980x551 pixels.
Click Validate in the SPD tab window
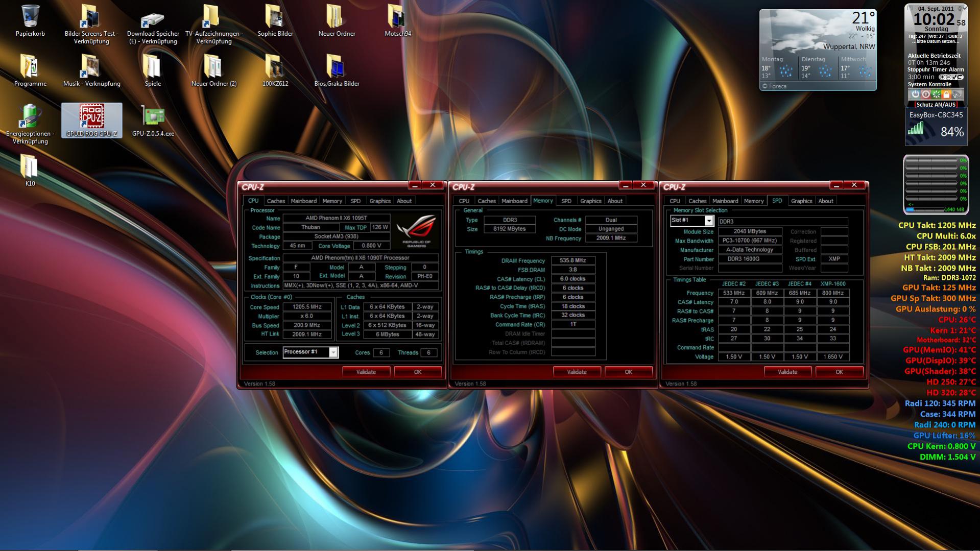787,372
